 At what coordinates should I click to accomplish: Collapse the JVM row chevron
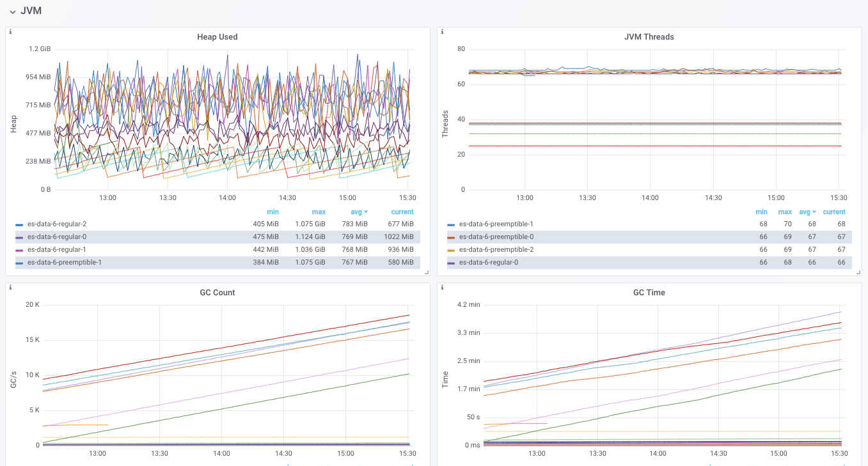tap(12, 12)
